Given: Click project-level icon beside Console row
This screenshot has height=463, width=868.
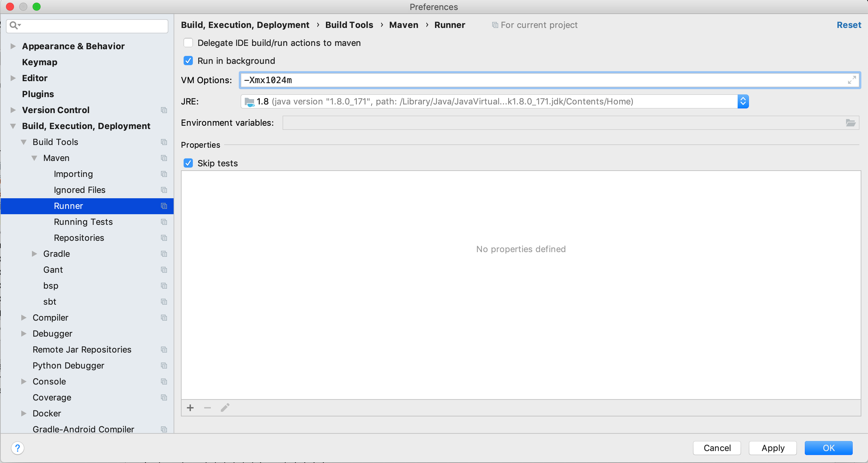Looking at the screenshot, I should [164, 382].
